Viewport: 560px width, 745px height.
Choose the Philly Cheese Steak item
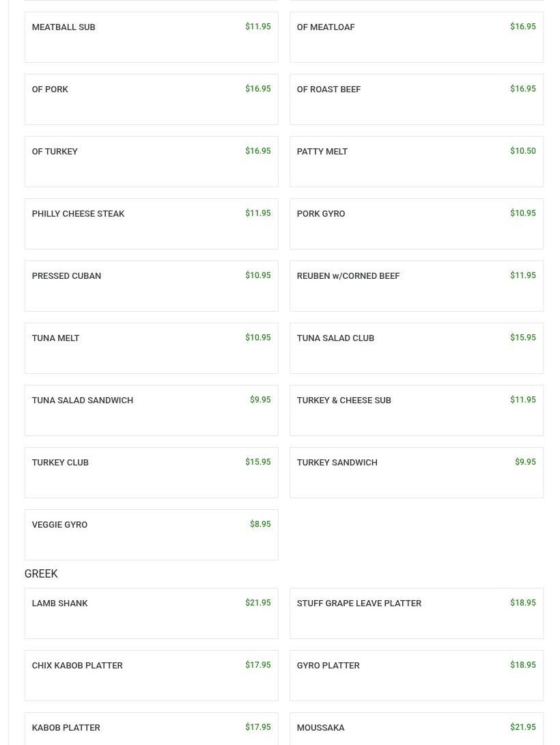152,223
